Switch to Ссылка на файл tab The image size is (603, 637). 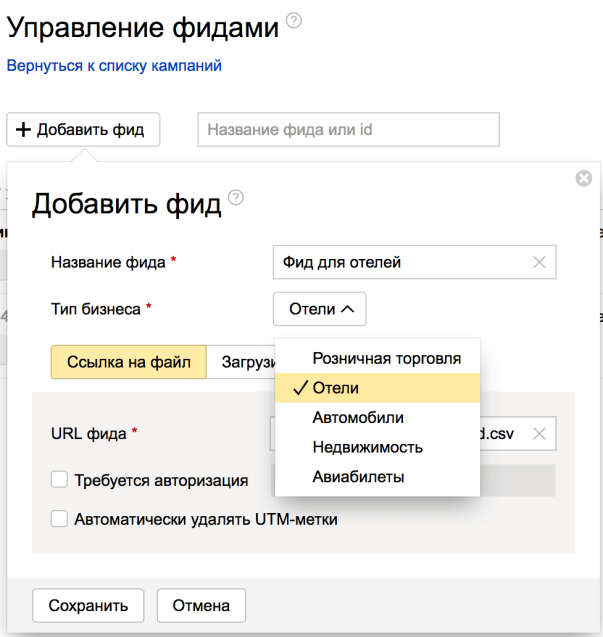pyautogui.click(x=129, y=362)
